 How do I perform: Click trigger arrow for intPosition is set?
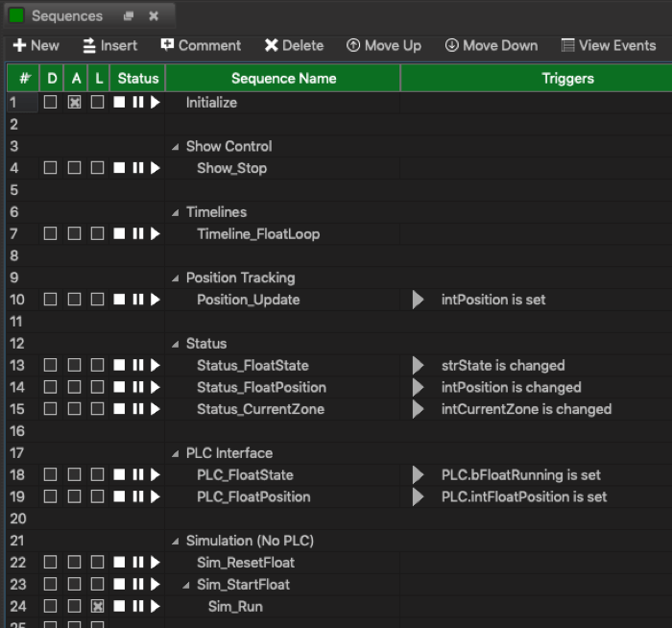[418, 300]
